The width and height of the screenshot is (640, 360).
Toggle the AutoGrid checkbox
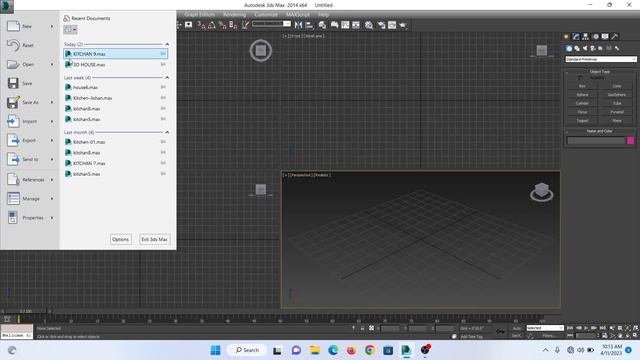pyautogui.click(x=580, y=78)
